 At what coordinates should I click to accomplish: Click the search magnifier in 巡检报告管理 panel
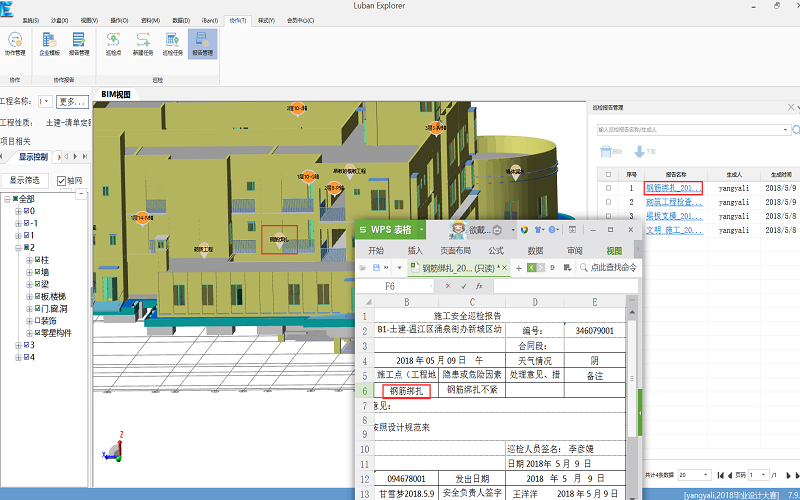(796, 130)
